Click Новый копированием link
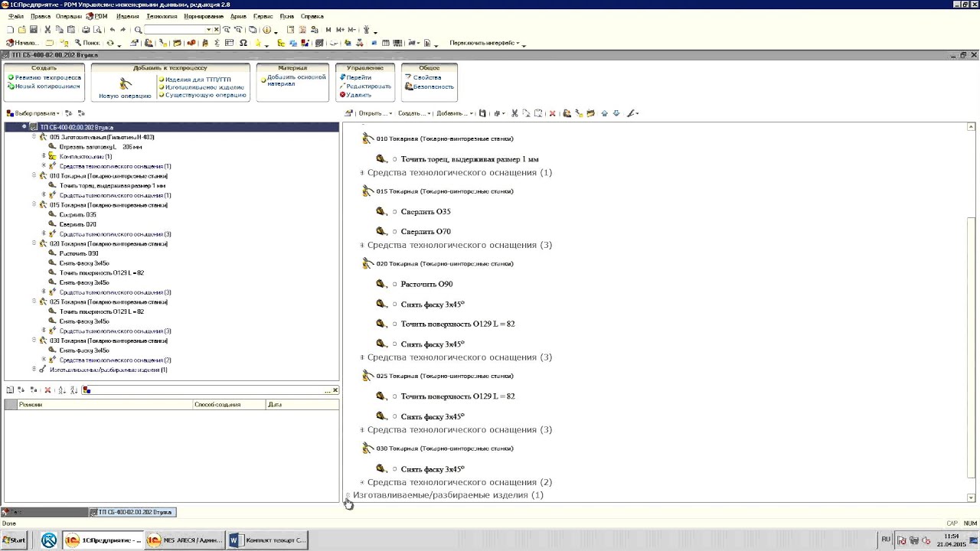Image resolution: width=980 pixels, height=551 pixels. click(x=47, y=86)
